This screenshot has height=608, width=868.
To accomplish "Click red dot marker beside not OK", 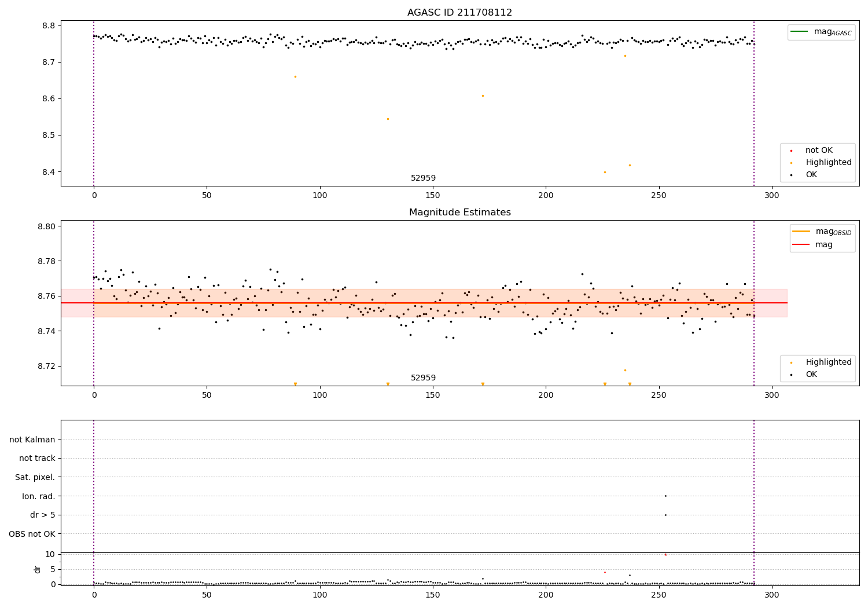I will coord(791,151).
